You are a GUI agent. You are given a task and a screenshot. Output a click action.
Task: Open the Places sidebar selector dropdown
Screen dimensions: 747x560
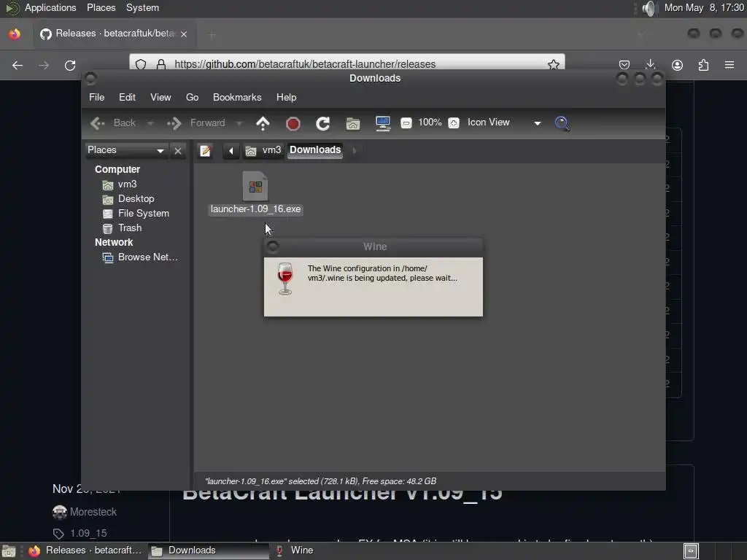(126, 150)
